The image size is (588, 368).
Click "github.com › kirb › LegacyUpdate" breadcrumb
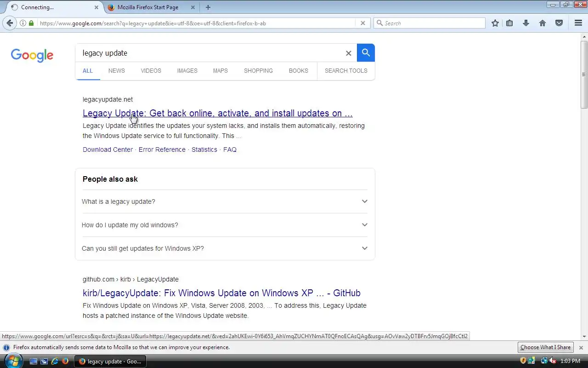point(130,279)
